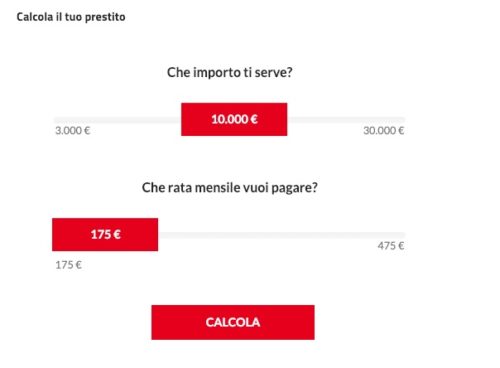Viewport: 500px width, 368px height.
Task: Click the 30.000 € maximum amount label
Action: pyautogui.click(x=384, y=131)
